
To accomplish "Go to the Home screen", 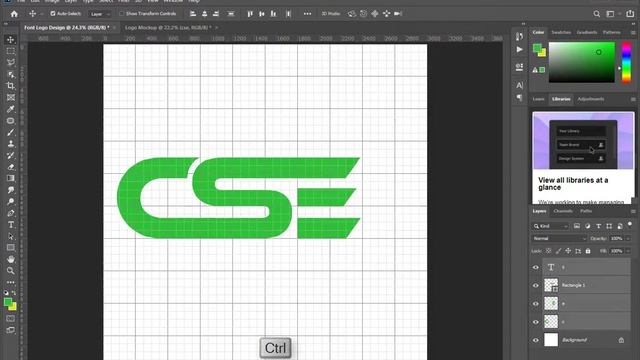I will click(14, 14).
